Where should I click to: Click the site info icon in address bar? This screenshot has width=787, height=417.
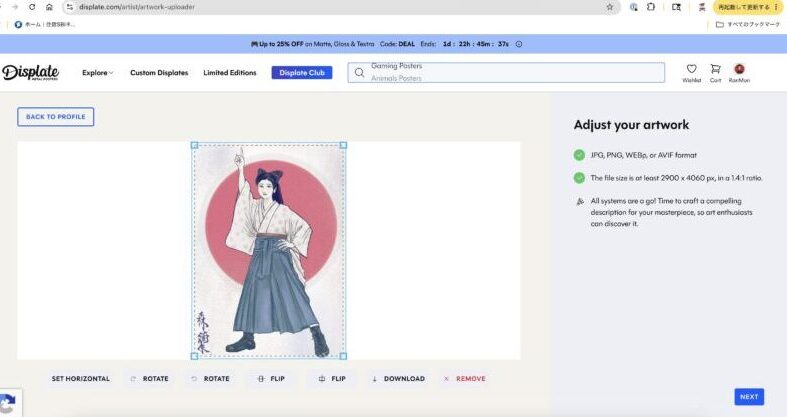(x=70, y=7)
